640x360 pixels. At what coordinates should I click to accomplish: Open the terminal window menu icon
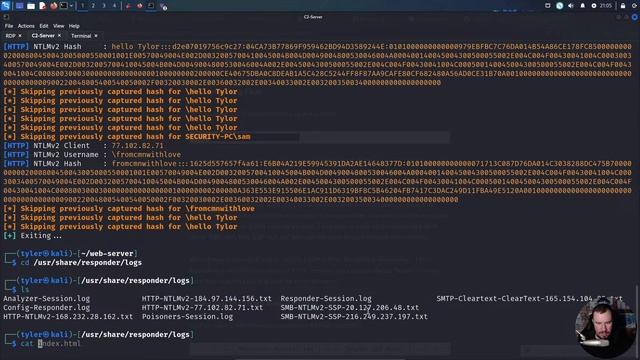[x=6, y=17]
